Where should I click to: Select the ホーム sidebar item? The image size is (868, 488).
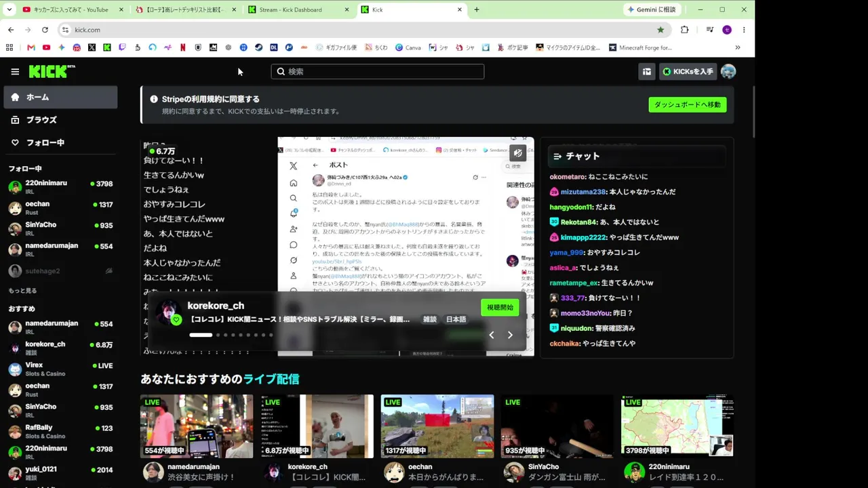(x=60, y=97)
